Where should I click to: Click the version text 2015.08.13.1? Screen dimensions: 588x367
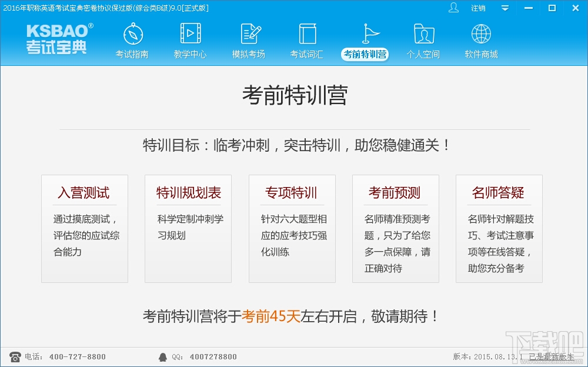[499, 356]
